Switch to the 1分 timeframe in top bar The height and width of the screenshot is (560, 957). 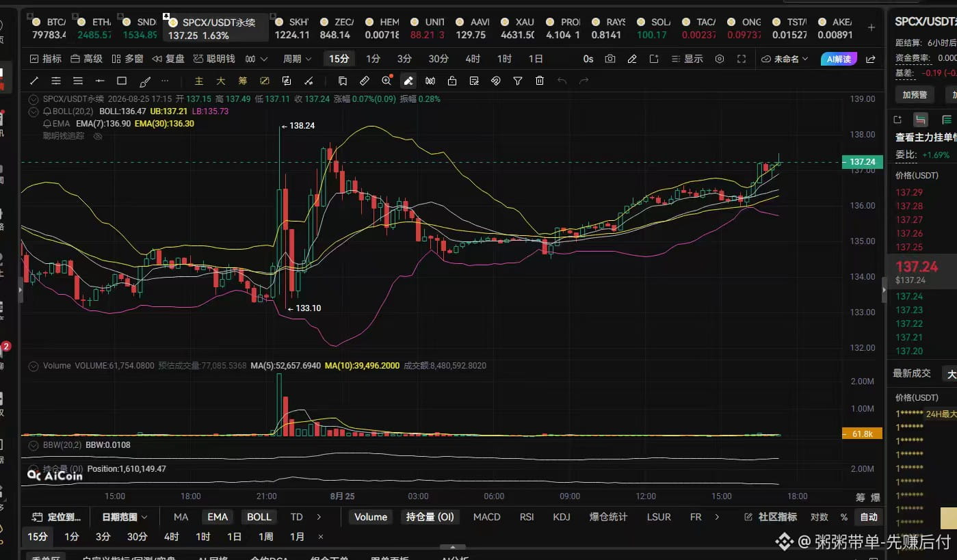[373, 59]
